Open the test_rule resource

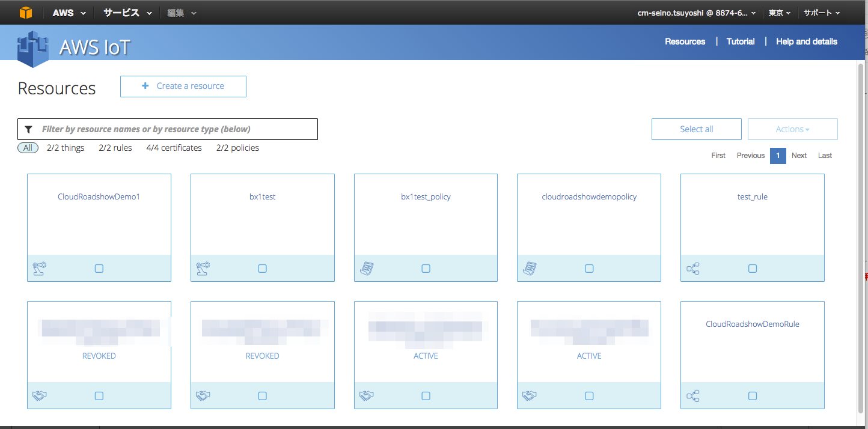[753, 196]
